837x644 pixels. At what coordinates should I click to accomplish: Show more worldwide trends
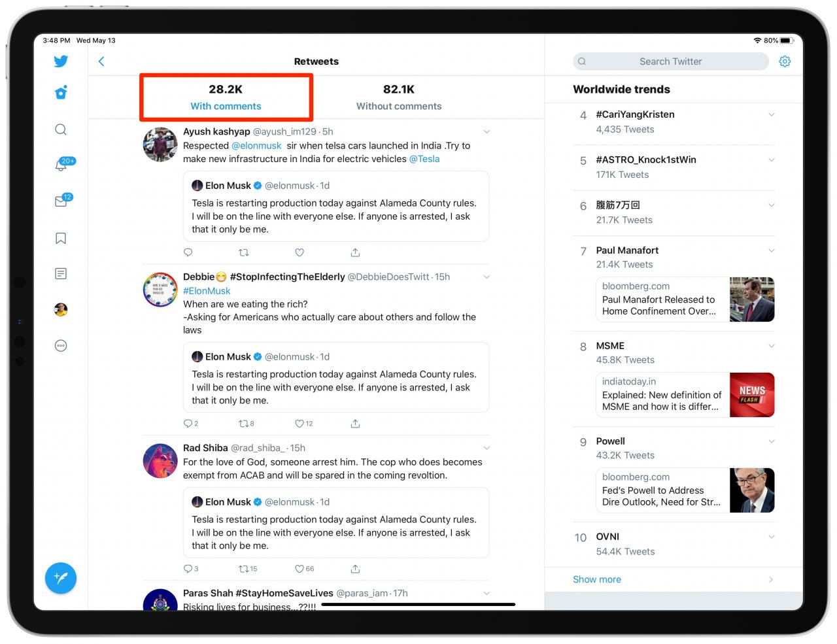[674, 579]
